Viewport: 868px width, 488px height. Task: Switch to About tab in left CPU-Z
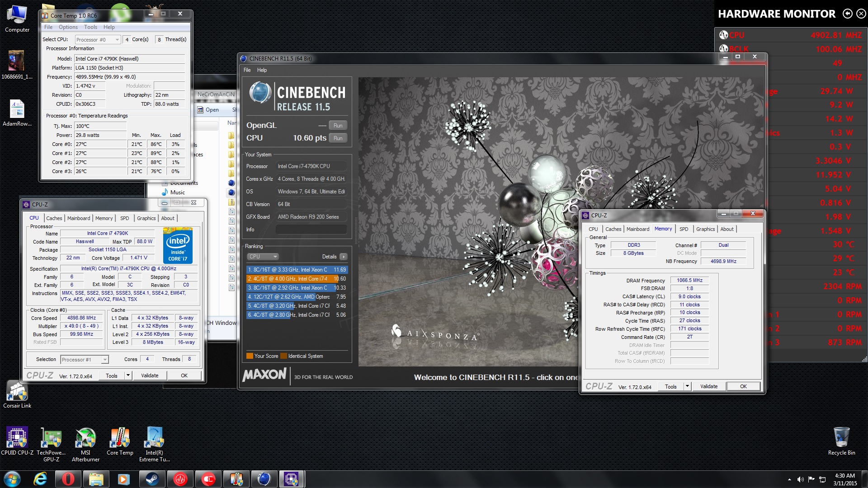168,218
